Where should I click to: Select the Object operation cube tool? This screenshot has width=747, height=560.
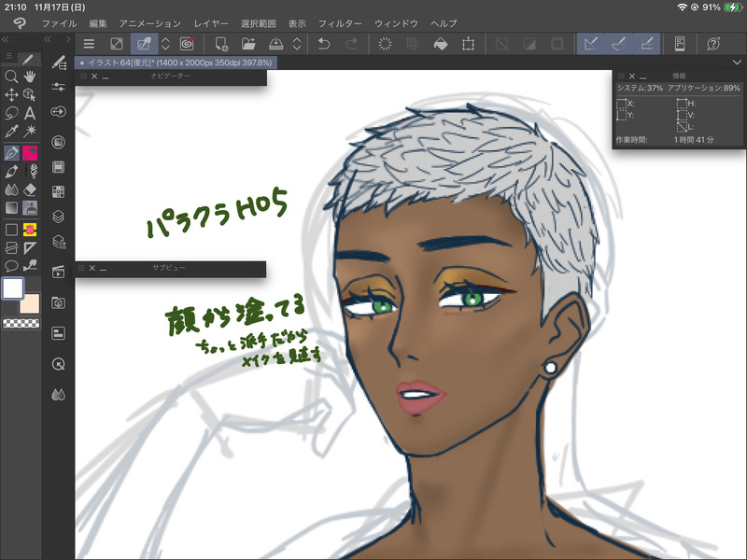(30, 95)
